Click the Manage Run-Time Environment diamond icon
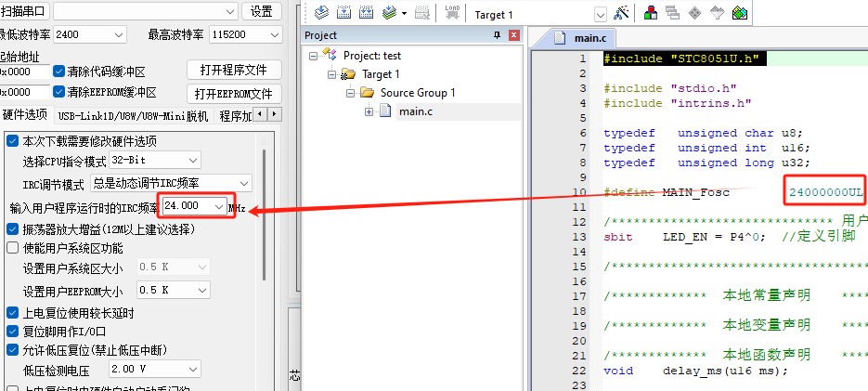Viewport: 868px width, 391px height. coord(694,13)
